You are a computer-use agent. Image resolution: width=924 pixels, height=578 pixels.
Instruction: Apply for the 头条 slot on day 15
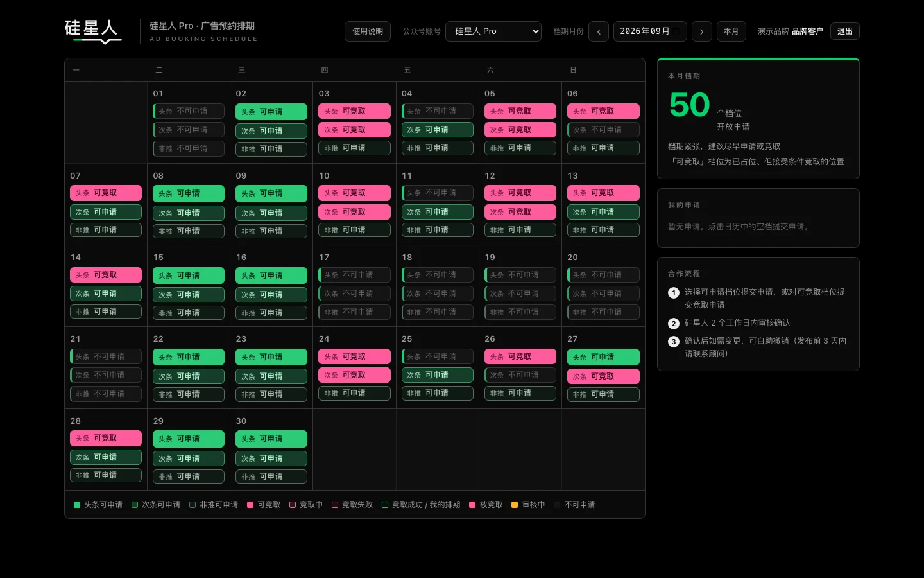(x=189, y=276)
